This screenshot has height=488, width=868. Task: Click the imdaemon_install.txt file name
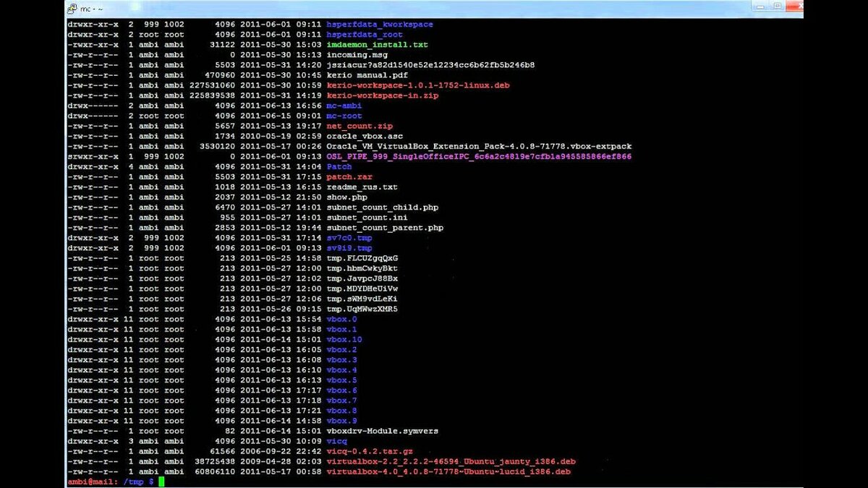click(x=378, y=45)
